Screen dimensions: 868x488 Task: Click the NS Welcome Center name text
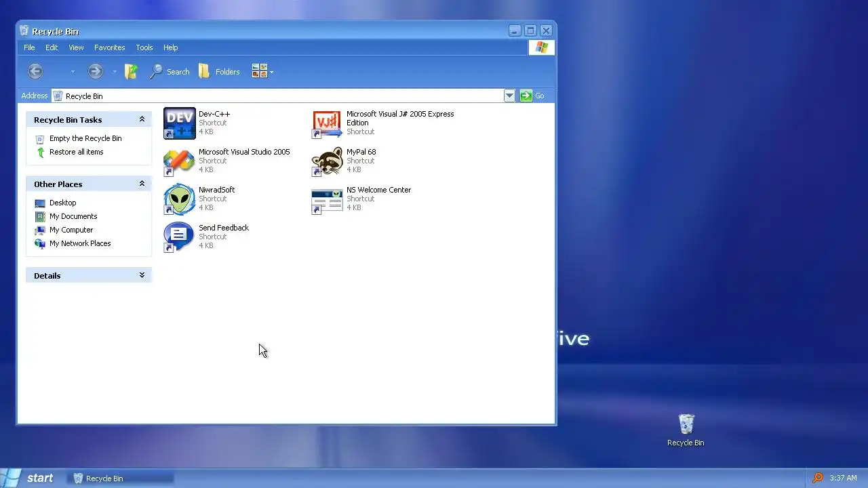(x=378, y=190)
